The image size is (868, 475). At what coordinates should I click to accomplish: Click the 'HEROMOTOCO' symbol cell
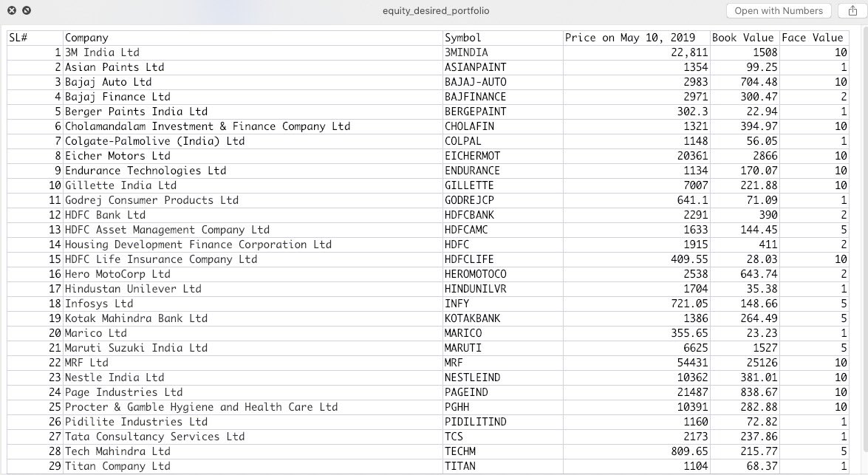(502, 274)
